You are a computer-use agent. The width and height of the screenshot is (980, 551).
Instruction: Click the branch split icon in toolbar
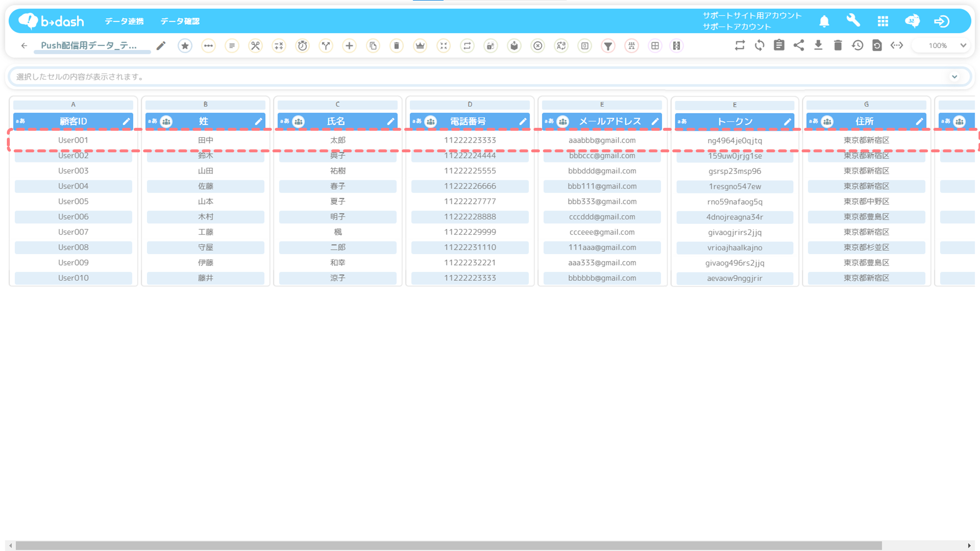click(326, 46)
